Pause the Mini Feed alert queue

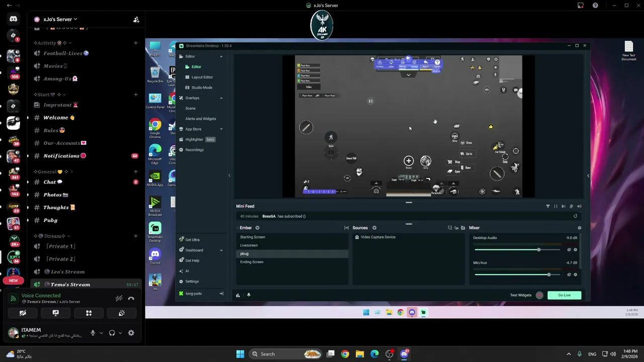point(556,206)
